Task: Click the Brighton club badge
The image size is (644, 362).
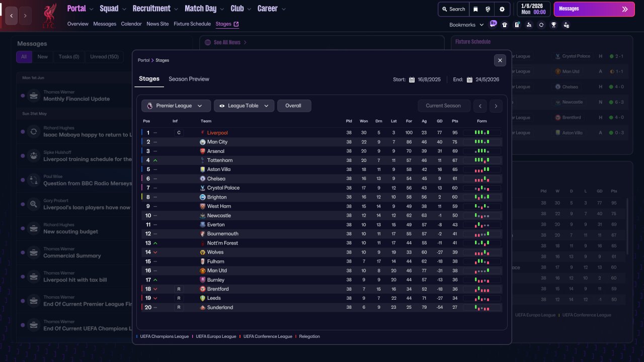Action: (x=202, y=197)
